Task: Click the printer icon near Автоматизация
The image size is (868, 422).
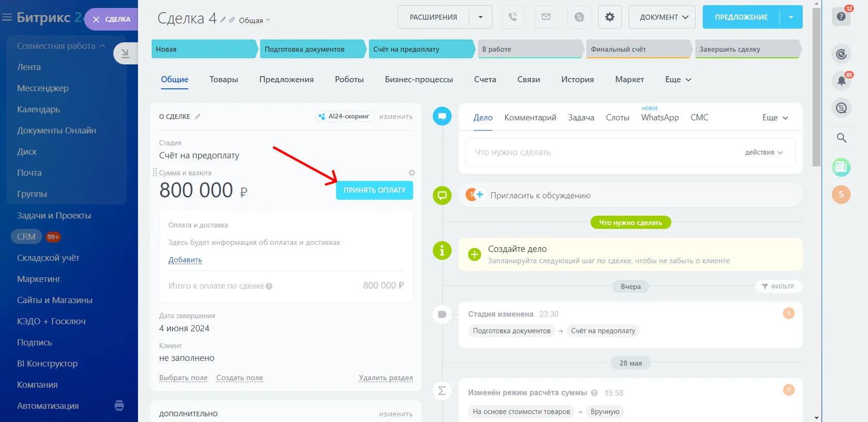Action: coord(119,405)
